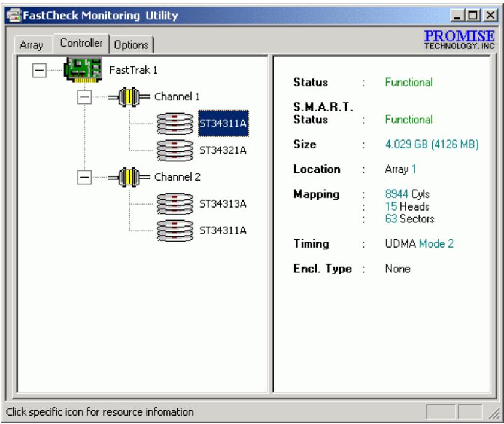504x424 pixels.
Task: Click the Channel 1 cable connector icon
Action: pyautogui.click(x=129, y=97)
